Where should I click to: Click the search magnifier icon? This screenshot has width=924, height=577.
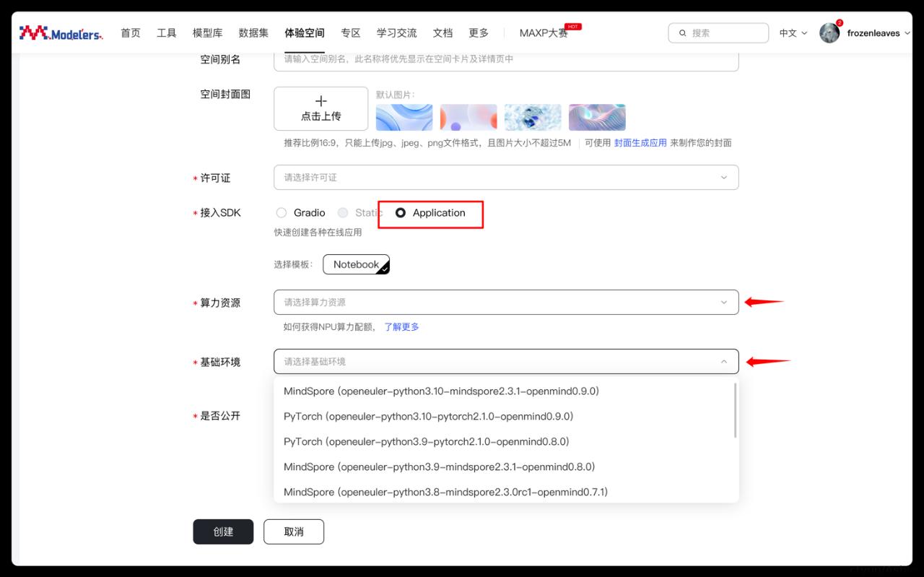[682, 33]
